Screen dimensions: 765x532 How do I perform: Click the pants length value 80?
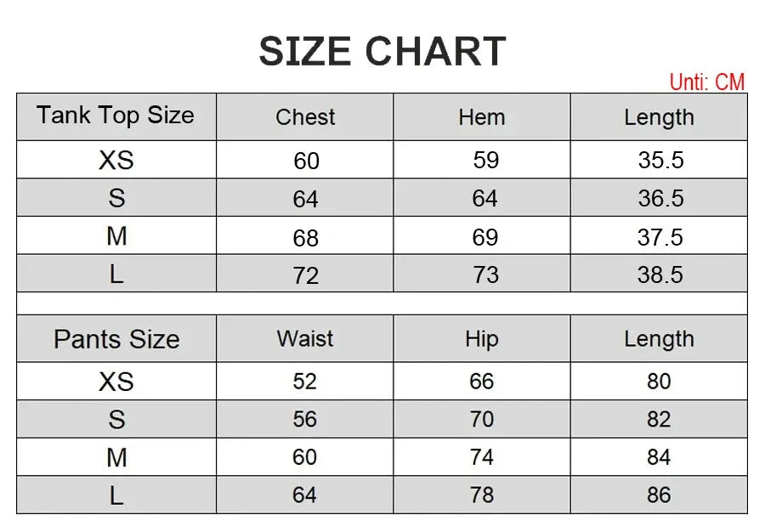tap(659, 382)
